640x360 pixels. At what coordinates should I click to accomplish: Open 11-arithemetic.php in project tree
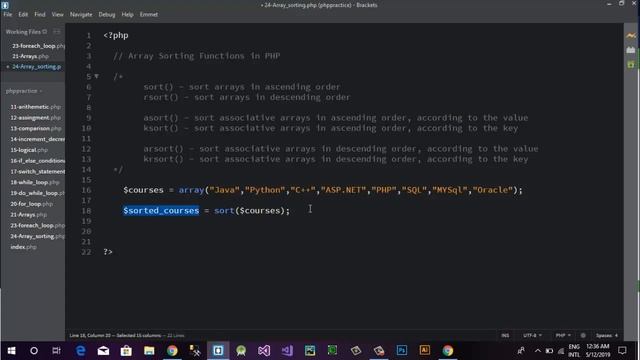coord(36,107)
